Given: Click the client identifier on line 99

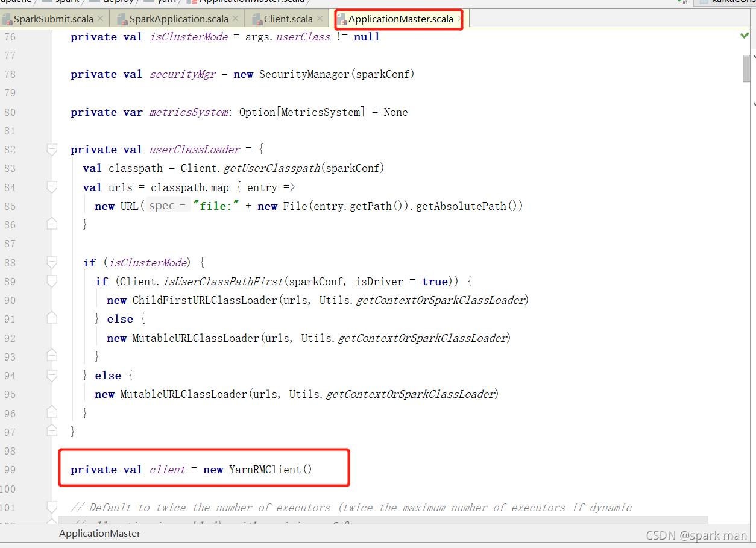Looking at the screenshot, I should [x=168, y=470].
